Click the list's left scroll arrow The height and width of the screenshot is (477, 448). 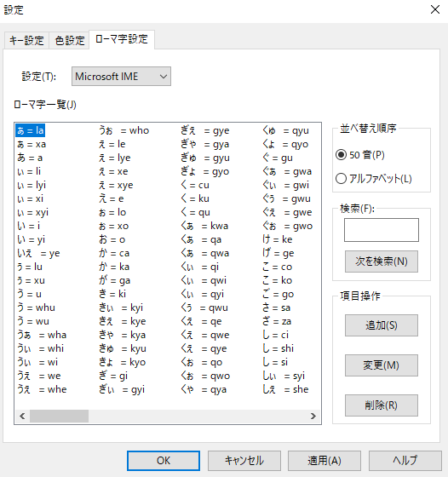pos(22,416)
